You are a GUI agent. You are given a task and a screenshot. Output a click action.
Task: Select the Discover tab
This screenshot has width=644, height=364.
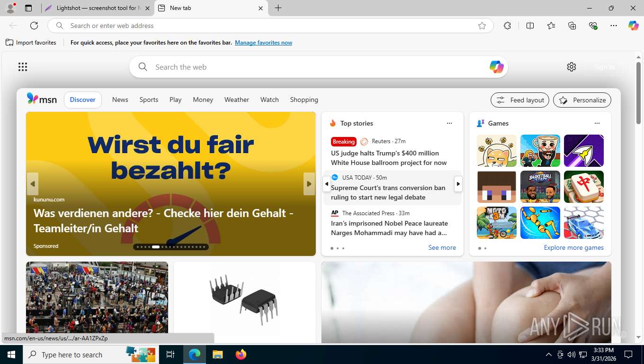point(83,100)
